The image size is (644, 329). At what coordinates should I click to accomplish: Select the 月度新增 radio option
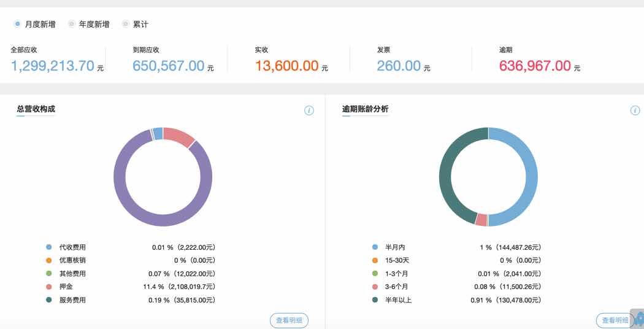(18, 25)
